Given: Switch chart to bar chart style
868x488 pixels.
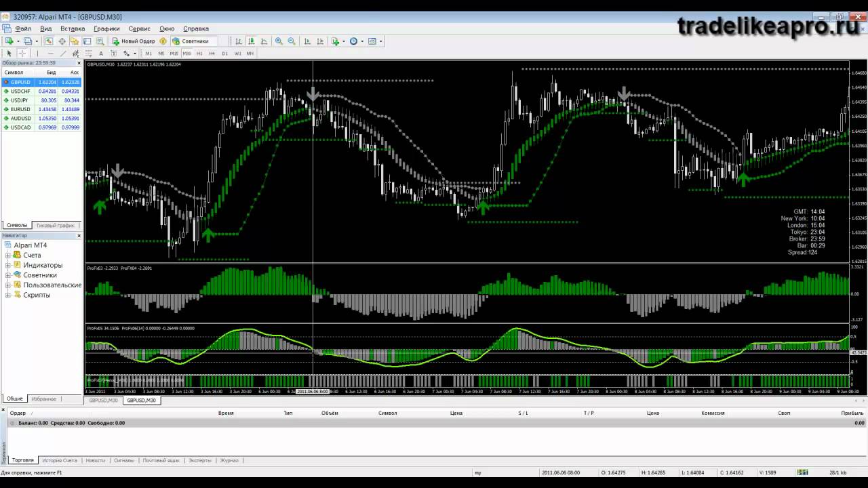Looking at the screenshot, I should 239,41.
